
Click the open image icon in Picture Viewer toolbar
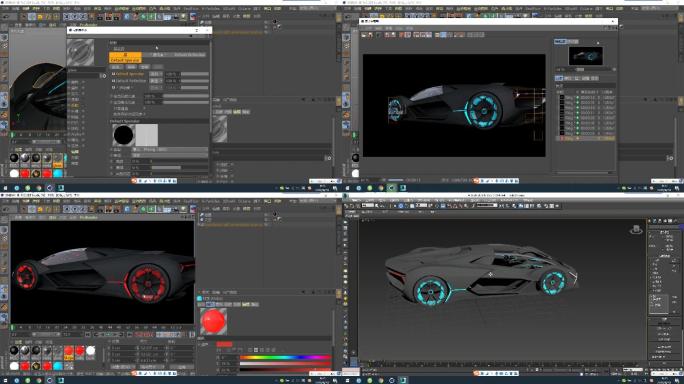364,35
